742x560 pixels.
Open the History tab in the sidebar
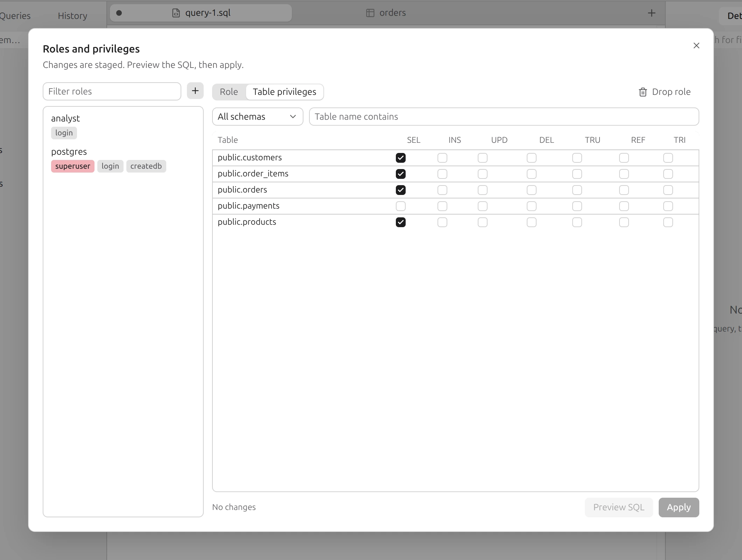72,16
